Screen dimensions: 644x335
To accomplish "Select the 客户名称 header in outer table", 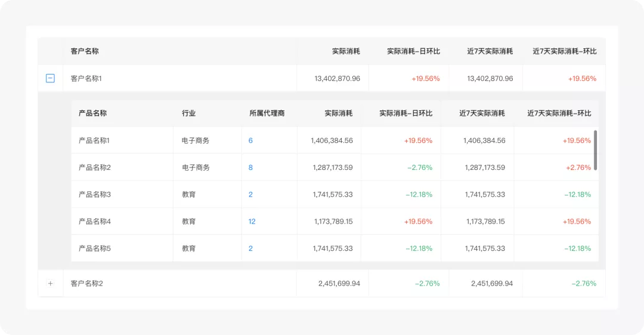I will [85, 51].
